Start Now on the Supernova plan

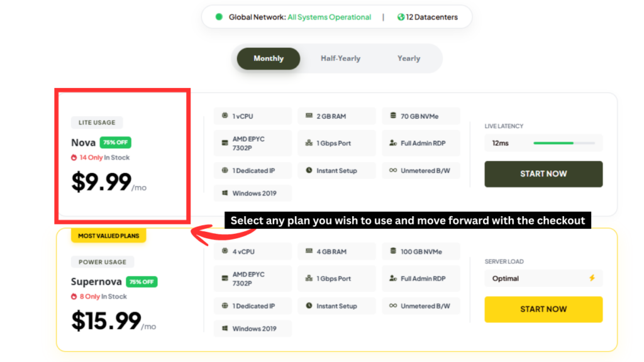[x=543, y=309]
